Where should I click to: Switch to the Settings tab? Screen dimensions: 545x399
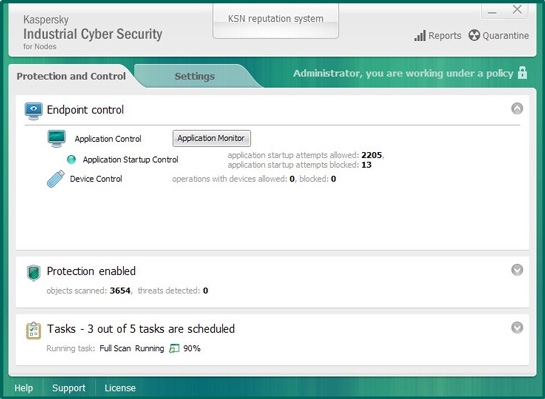[x=195, y=76]
